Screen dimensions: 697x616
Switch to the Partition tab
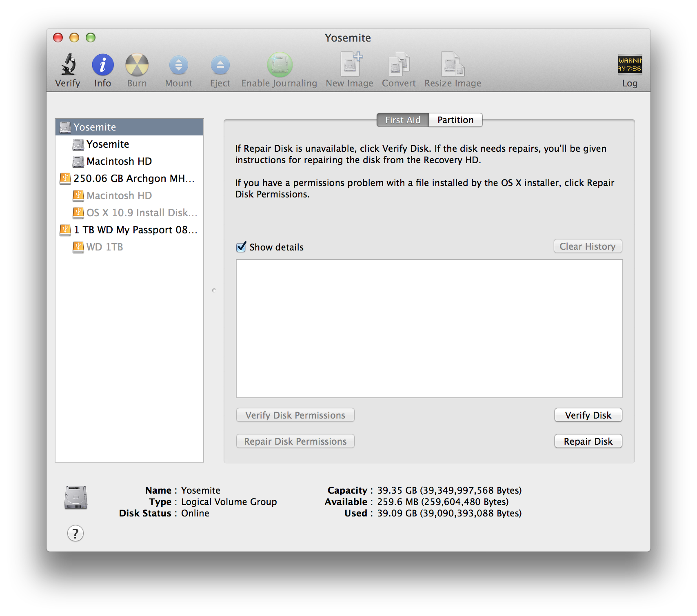coord(455,120)
